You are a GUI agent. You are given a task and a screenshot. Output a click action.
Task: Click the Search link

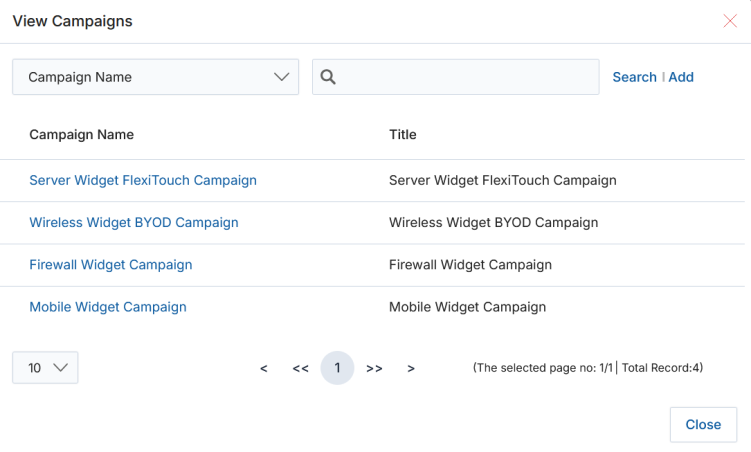tap(634, 77)
